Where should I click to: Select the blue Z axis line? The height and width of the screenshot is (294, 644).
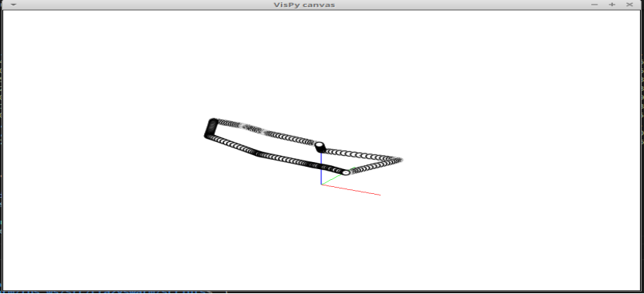[320, 169]
